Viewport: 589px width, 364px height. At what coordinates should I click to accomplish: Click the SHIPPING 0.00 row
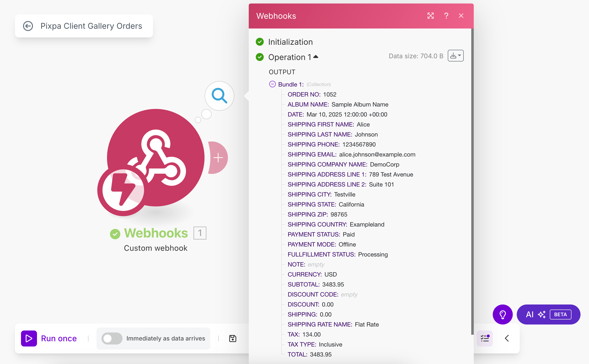tap(309, 314)
